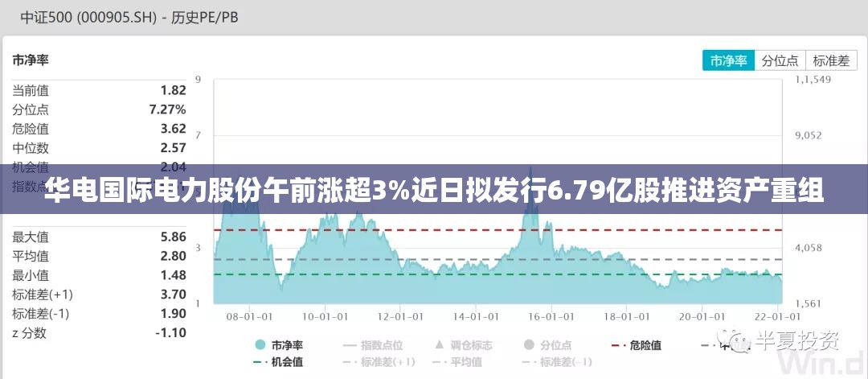
Task: Click the value 3.70
Action: click(x=174, y=295)
